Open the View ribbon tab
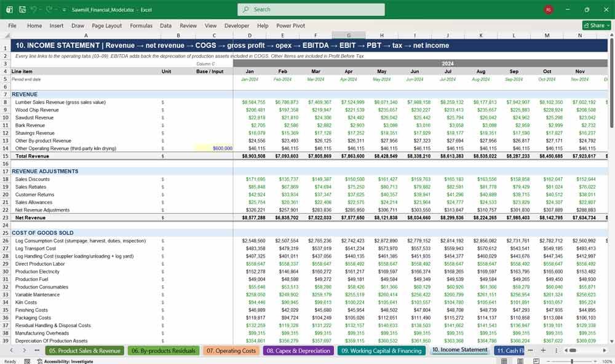The width and height of the screenshot is (615, 364). [210, 25]
